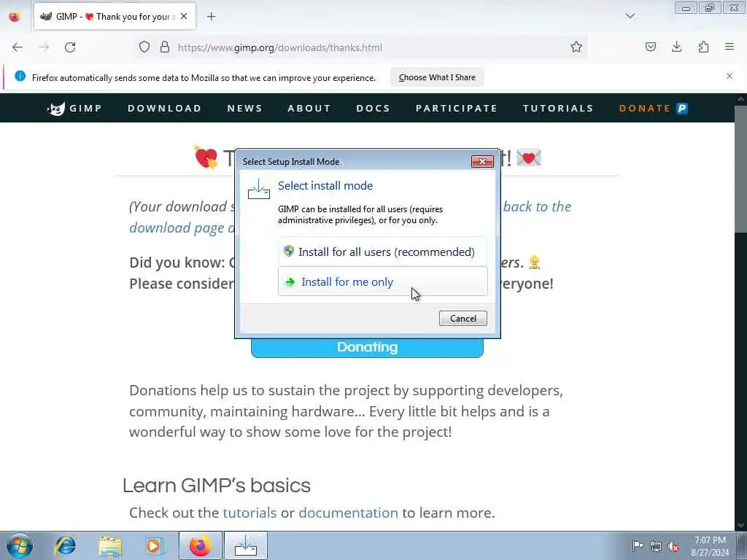This screenshot has height=560, width=747.
Task: Click the blue Donating button
Action: (x=367, y=348)
